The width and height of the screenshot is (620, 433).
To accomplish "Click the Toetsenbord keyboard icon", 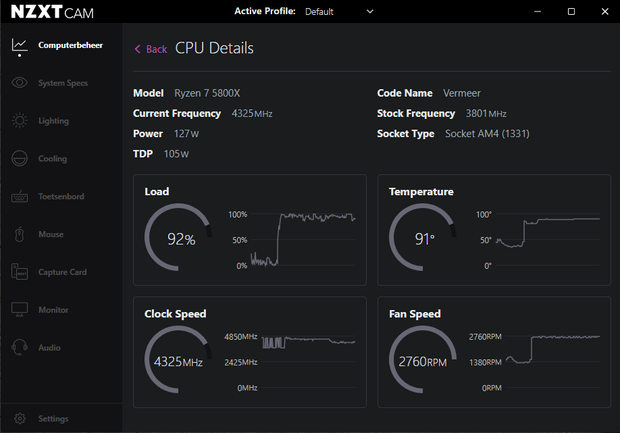I will [x=19, y=196].
